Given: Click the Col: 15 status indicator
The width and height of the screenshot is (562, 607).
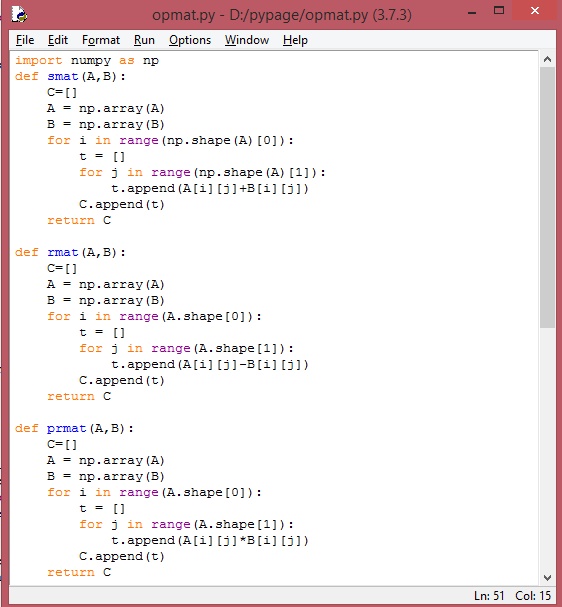Looking at the screenshot, I should click(533, 595).
